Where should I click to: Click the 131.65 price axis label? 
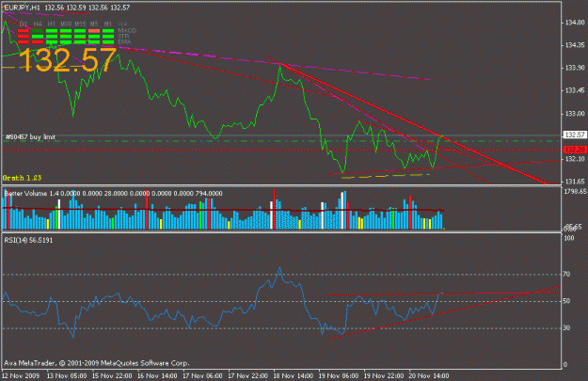pyautogui.click(x=575, y=182)
